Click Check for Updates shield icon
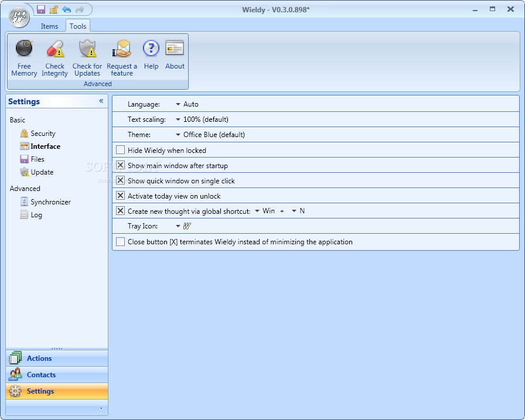 [x=87, y=49]
